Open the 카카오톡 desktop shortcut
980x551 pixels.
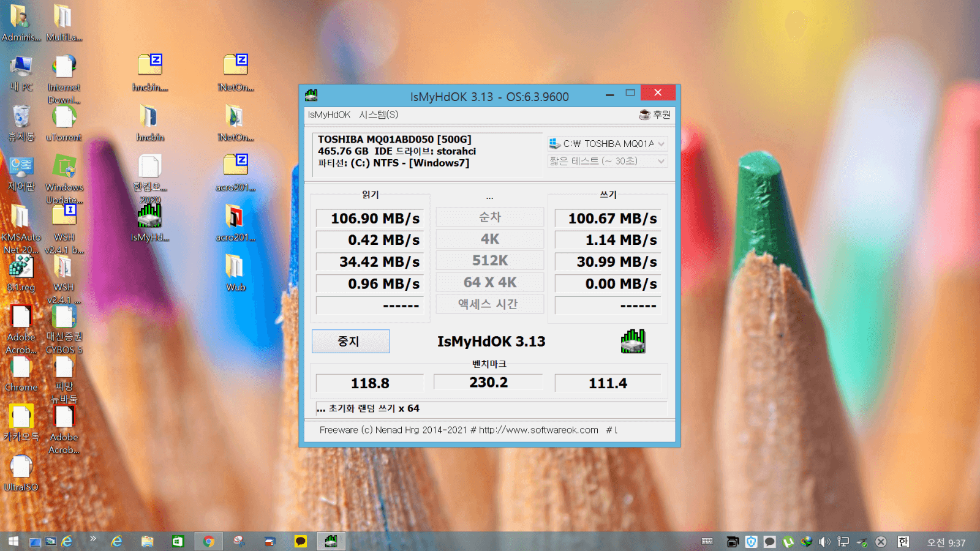[x=21, y=423]
